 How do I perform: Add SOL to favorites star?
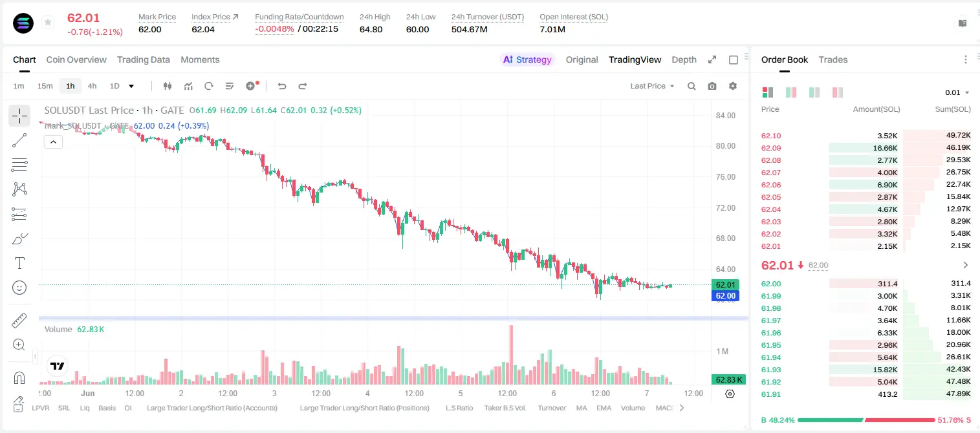(x=48, y=23)
